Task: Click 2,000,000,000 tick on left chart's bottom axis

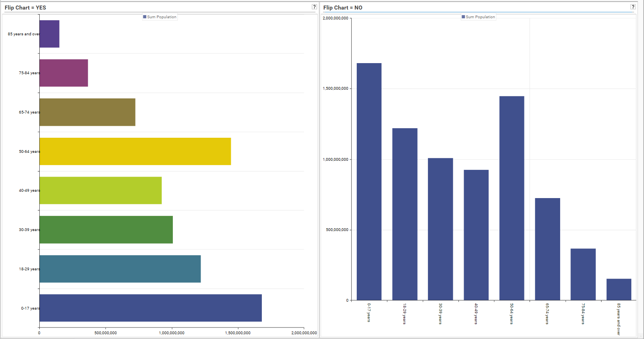Action: pos(304,333)
